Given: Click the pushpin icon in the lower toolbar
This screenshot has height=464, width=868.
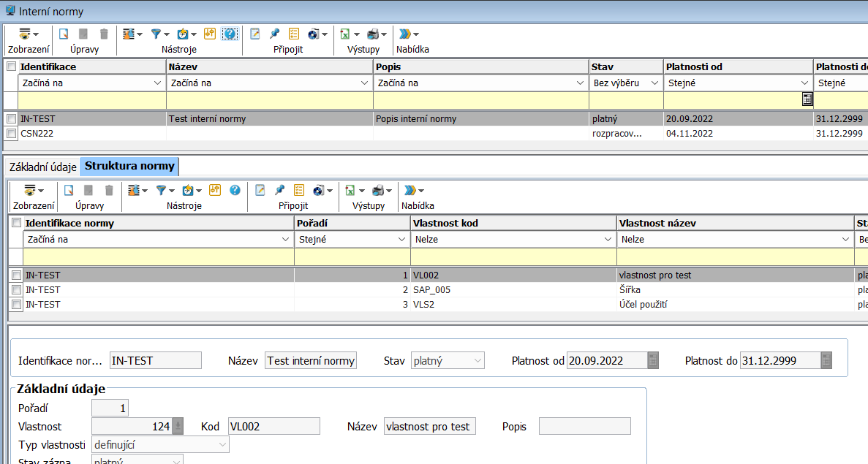Looking at the screenshot, I should tap(279, 190).
